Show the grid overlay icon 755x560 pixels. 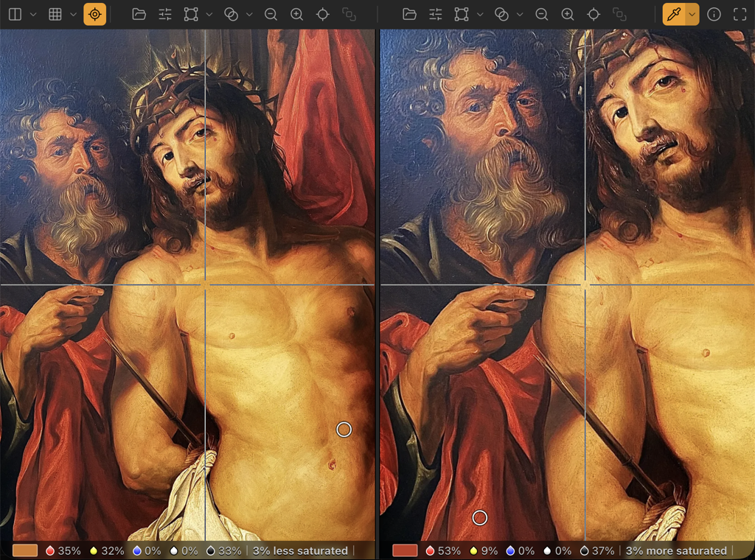pyautogui.click(x=55, y=15)
